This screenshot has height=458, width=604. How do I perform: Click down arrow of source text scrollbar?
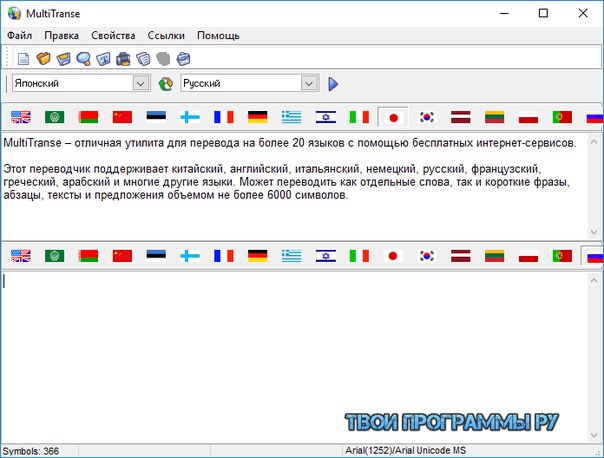click(594, 232)
